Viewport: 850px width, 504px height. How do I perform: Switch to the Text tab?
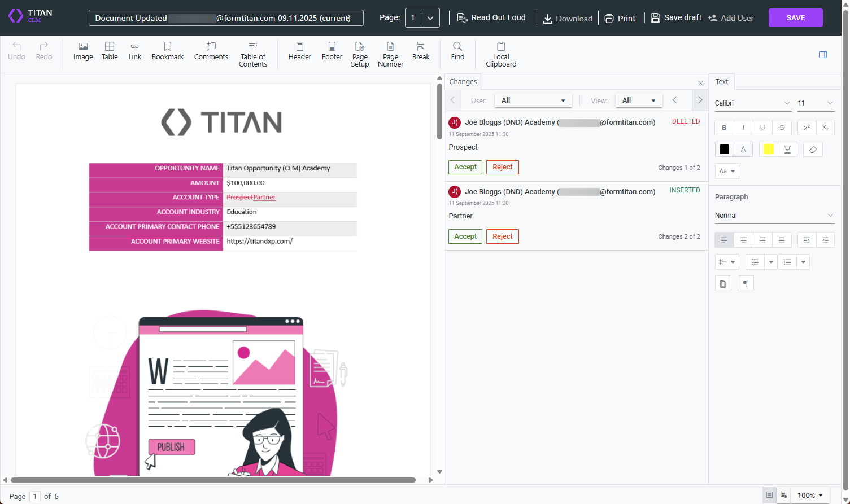721,81
